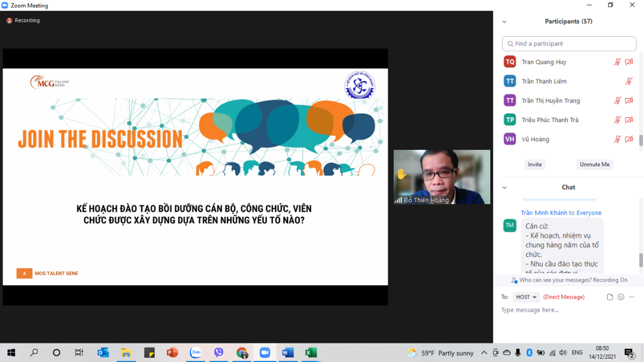644x362 pixels.
Task: Click the Participants list scrollbar
Action: 641,140
